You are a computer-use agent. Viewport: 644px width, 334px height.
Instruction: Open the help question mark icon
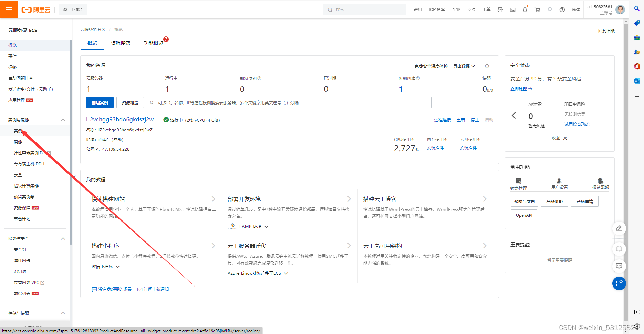[562, 10]
